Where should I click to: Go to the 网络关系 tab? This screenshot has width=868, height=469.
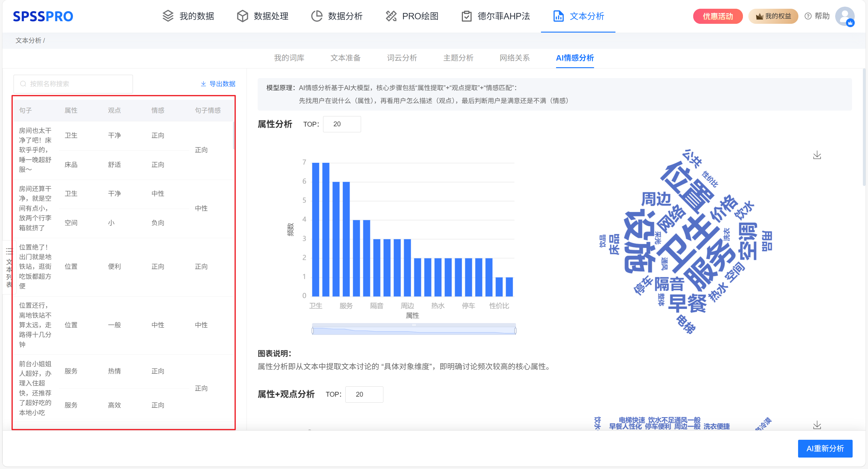(x=514, y=58)
